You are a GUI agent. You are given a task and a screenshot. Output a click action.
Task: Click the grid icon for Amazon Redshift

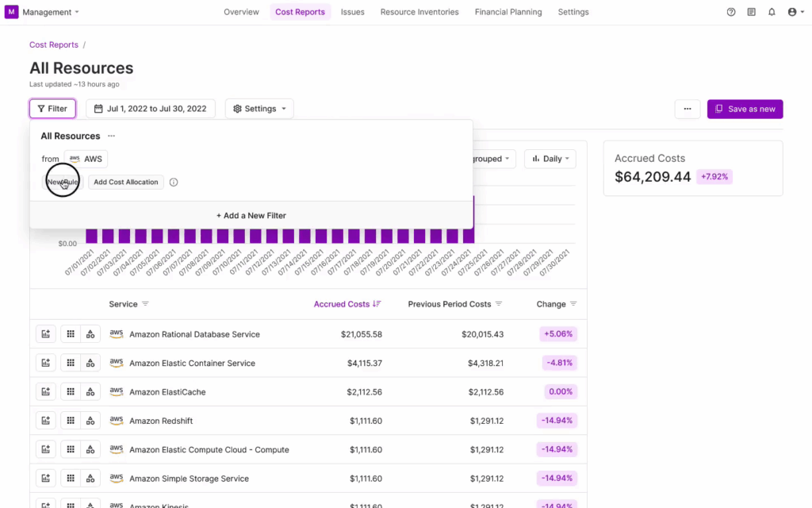coord(71,421)
